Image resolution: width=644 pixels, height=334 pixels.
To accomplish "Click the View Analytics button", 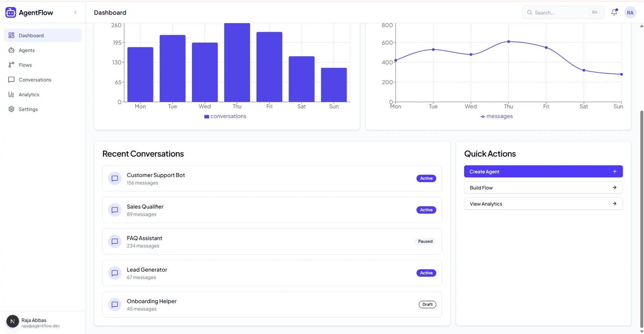I will pos(543,204).
